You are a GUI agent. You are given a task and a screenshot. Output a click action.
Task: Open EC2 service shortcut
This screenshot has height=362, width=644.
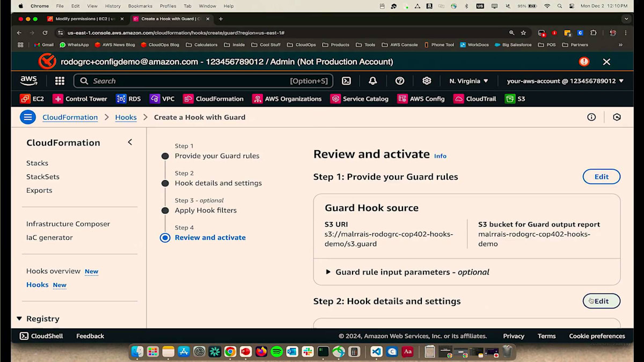(x=32, y=99)
